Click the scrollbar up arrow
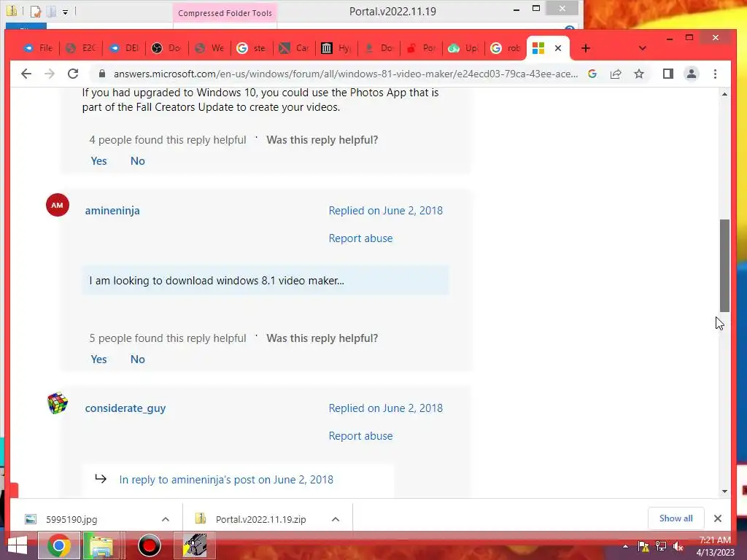The image size is (747, 560). coord(724,94)
